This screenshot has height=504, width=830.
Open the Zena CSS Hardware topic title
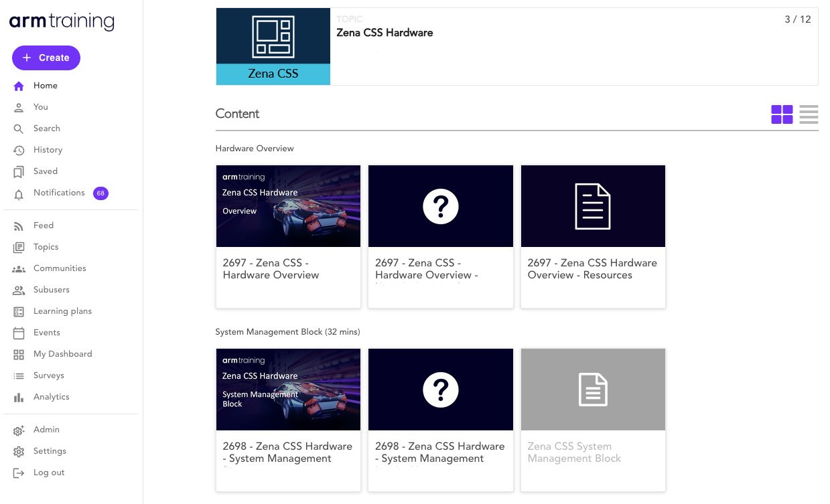(x=385, y=33)
